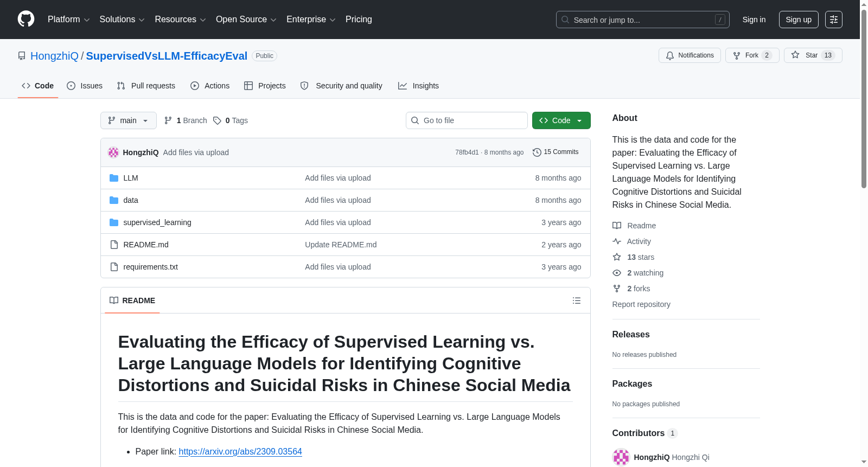Click the Activity pulse icon
868x467 pixels.
point(617,241)
